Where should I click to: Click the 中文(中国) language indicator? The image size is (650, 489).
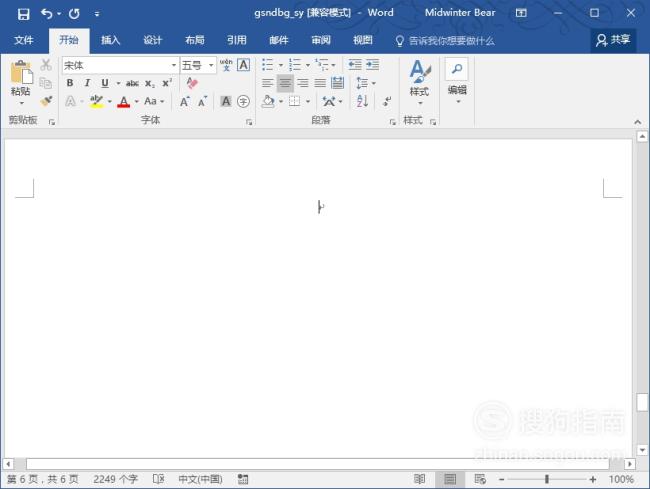[x=200, y=479]
